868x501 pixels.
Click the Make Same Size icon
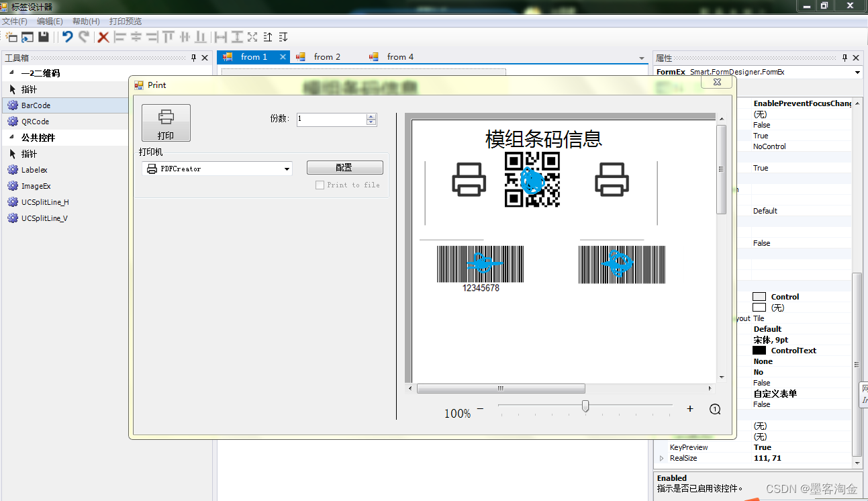point(252,37)
